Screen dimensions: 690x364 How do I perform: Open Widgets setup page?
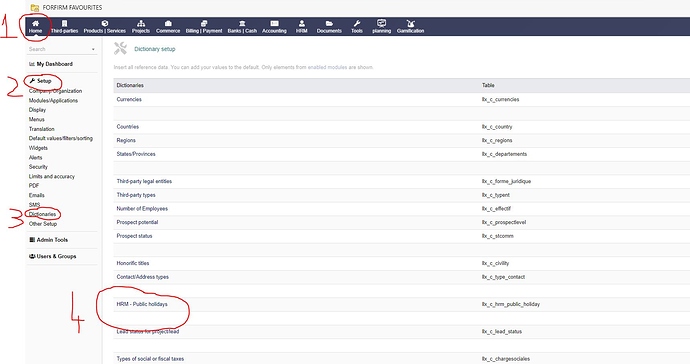click(x=38, y=148)
